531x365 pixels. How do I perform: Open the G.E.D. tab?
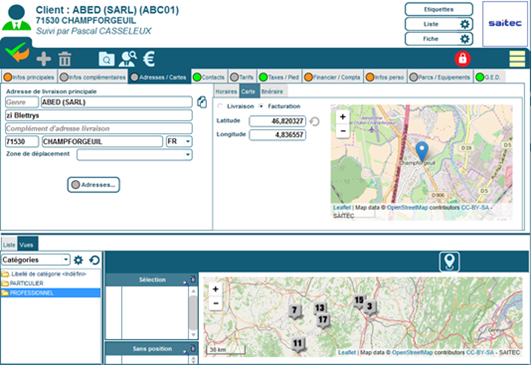tap(489, 77)
